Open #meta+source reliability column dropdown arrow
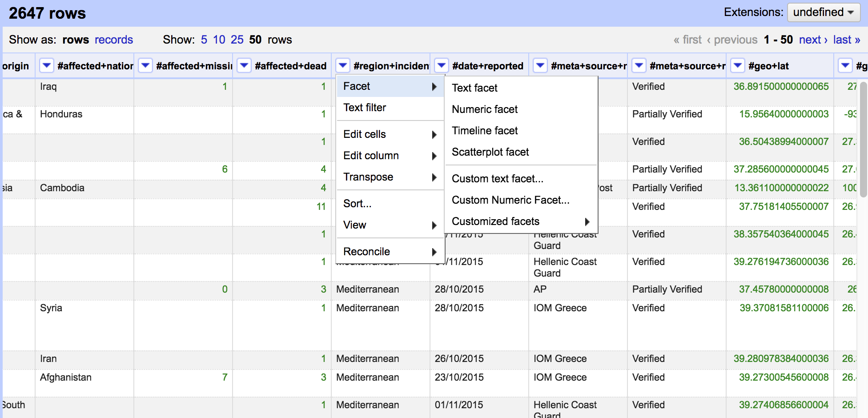Image resolution: width=868 pixels, height=418 pixels. pos(639,66)
